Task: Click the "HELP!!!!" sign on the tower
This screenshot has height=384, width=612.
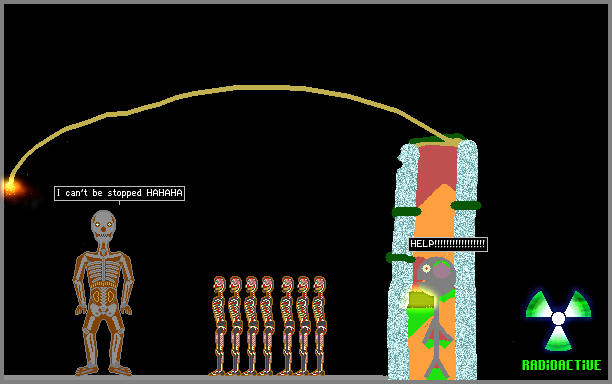Action: coord(448,244)
